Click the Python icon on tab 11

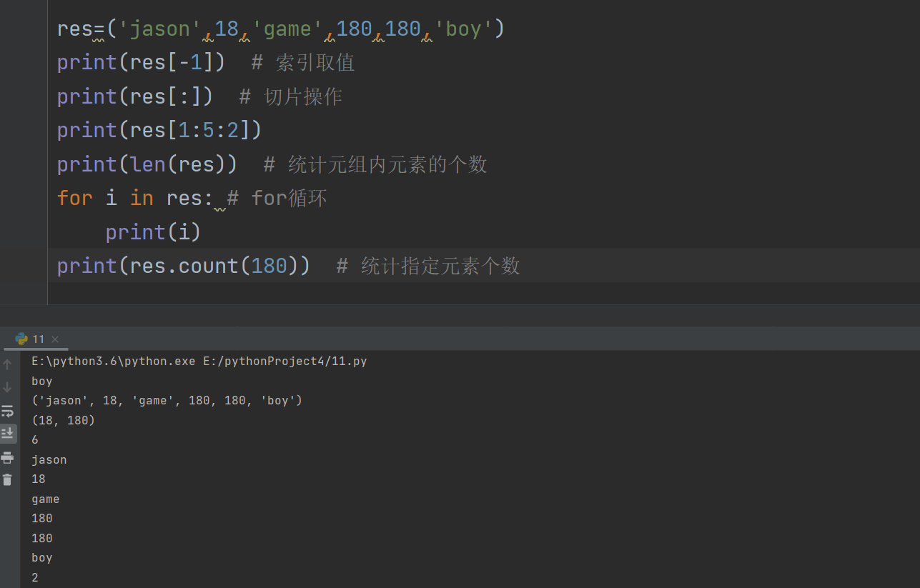tap(21, 339)
